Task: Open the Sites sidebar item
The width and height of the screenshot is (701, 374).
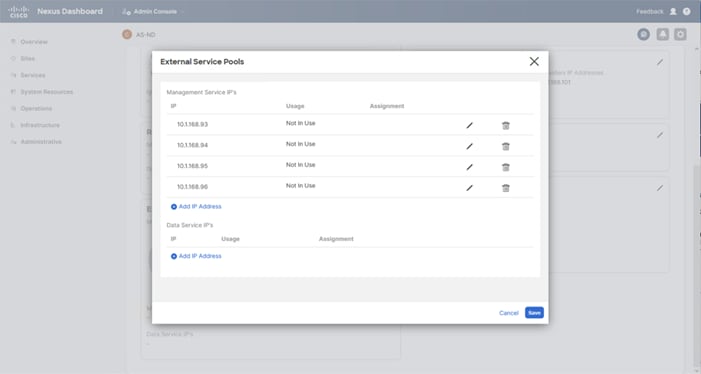Action: [x=27, y=59]
